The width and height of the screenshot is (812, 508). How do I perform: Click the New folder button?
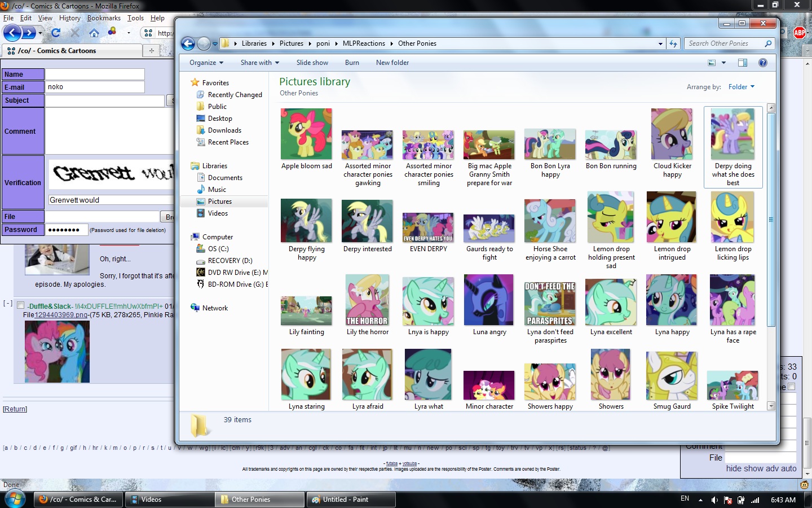pyautogui.click(x=392, y=63)
